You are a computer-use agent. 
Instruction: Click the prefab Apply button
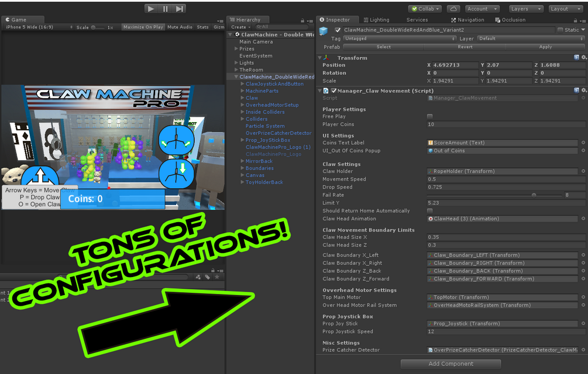pos(546,47)
